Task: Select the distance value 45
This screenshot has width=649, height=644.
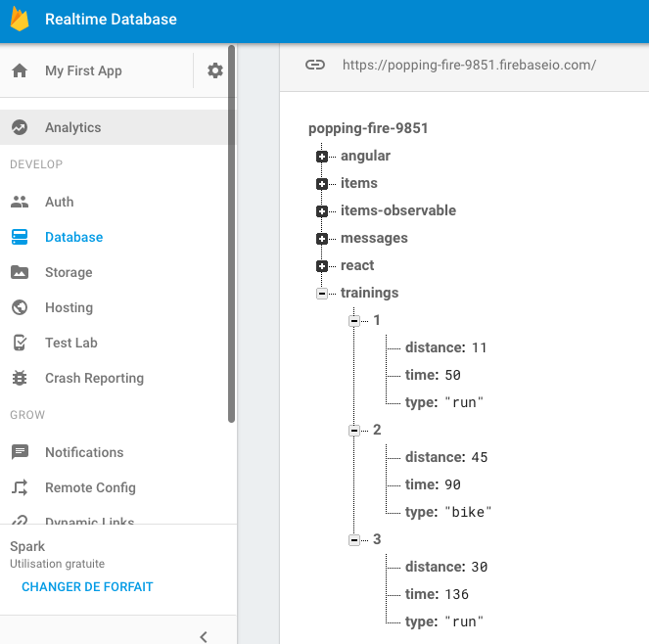Action: coord(479,457)
